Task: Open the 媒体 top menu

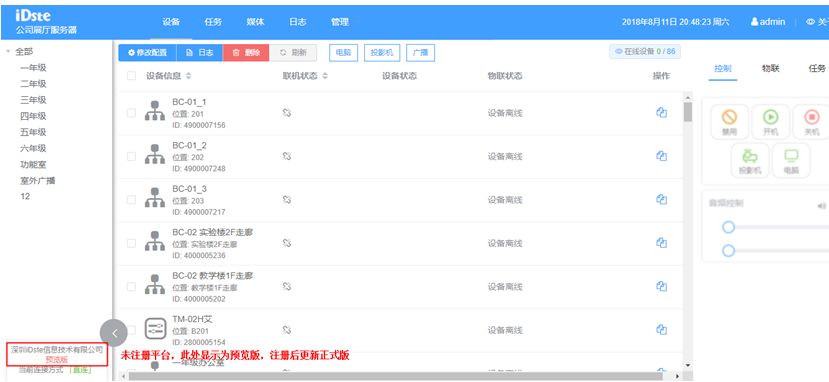Action: click(255, 22)
